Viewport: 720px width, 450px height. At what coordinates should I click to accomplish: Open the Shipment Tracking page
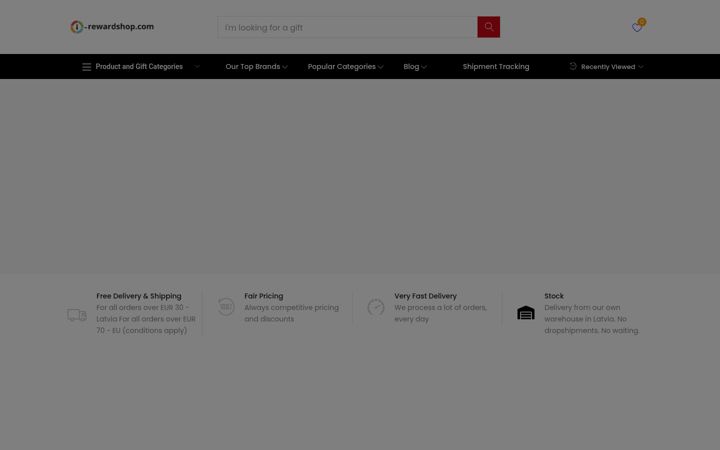click(496, 67)
